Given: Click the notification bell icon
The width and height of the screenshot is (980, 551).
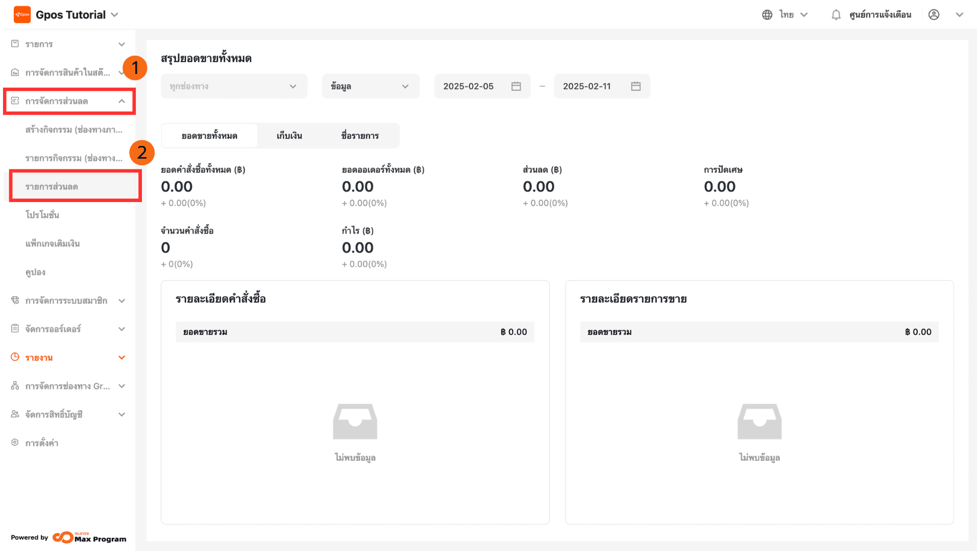Looking at the screenshot, I should [x=836, y=15].
